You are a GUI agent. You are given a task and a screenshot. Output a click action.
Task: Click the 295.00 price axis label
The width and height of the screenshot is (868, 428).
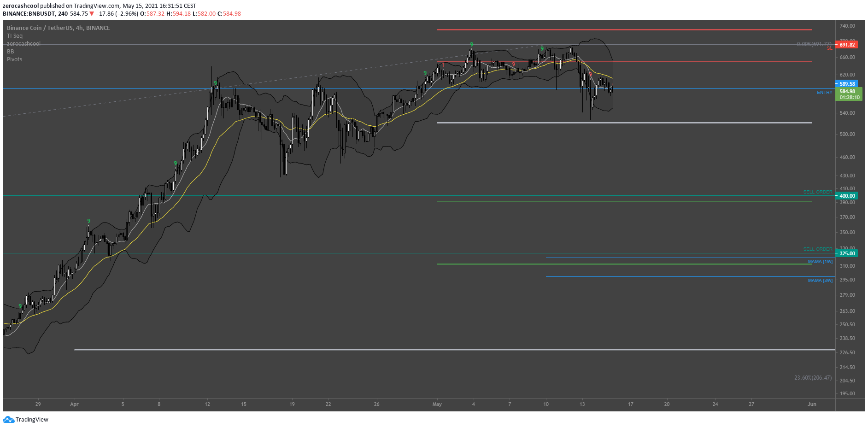847,280
